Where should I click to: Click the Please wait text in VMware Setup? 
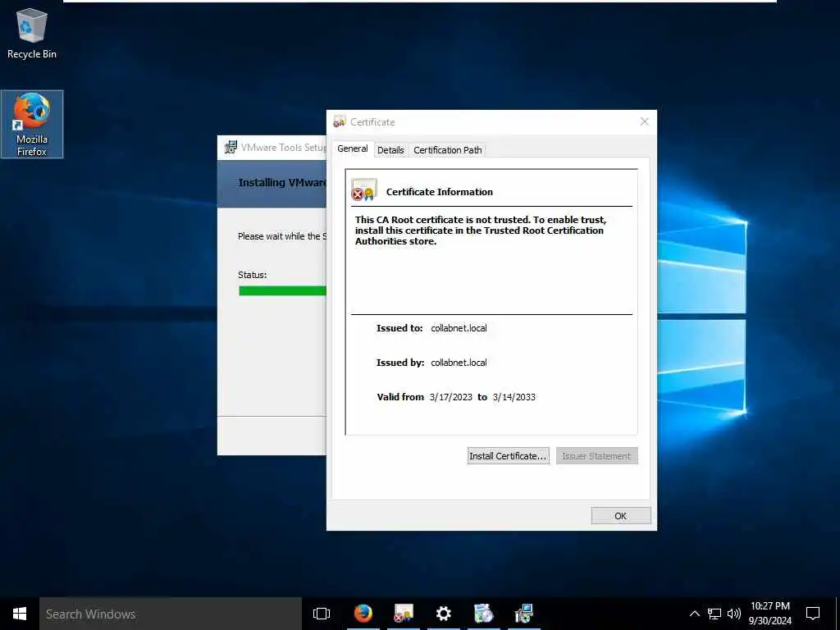click(x=282, y=236)
